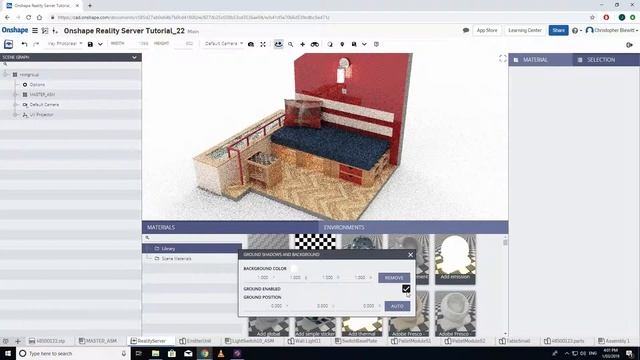Click the save image icon
This screenshot has width=640, height=360.
[x=90, y=44]
